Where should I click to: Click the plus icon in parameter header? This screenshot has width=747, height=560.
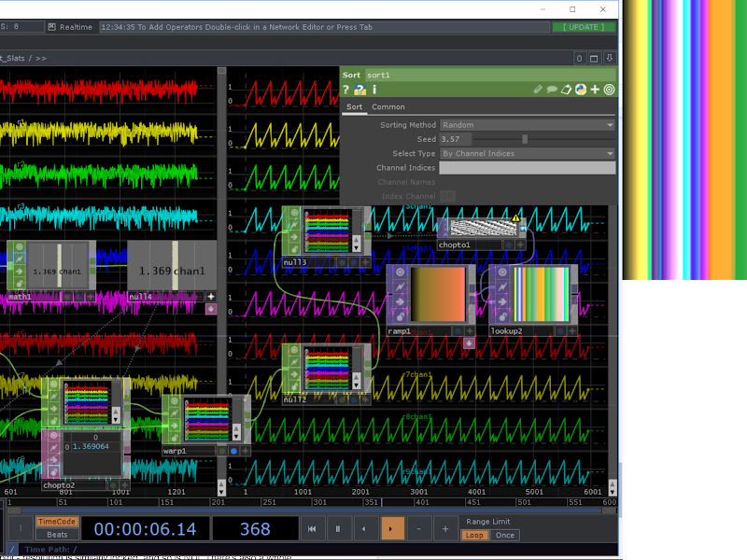(595, 90)
